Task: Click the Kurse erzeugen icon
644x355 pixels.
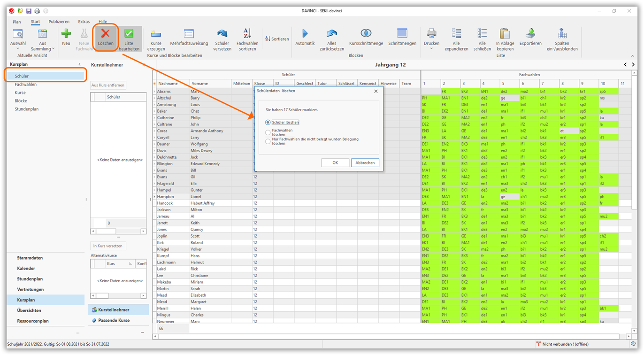Action: pyautogui.click(x=156, y=34)
